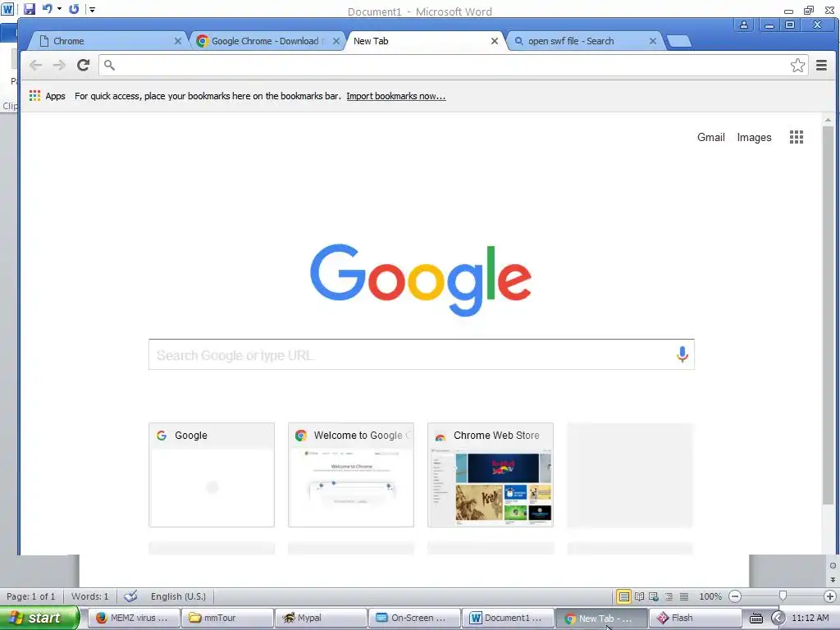Click the Chrome profile/user icon

click(x=743, y=25)
